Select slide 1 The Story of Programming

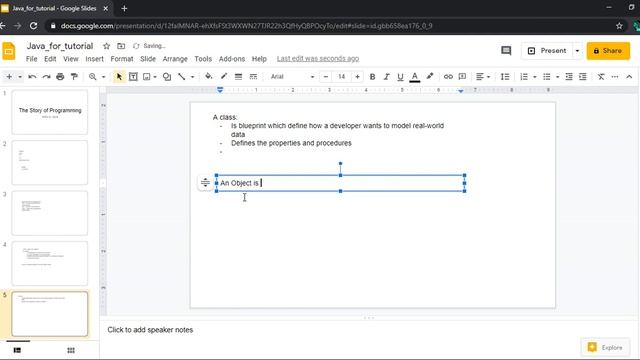pyautogui.click(x=50, y=112)
